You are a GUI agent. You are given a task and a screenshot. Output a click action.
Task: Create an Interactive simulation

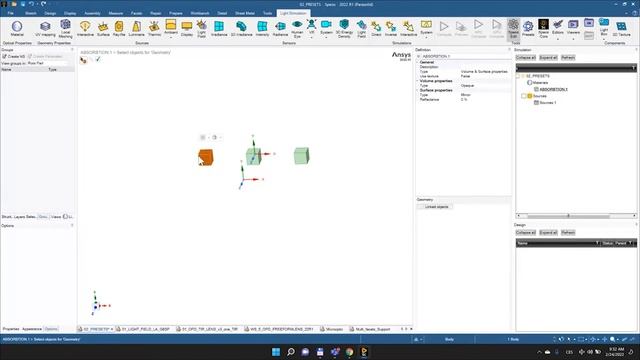(408, 29)
